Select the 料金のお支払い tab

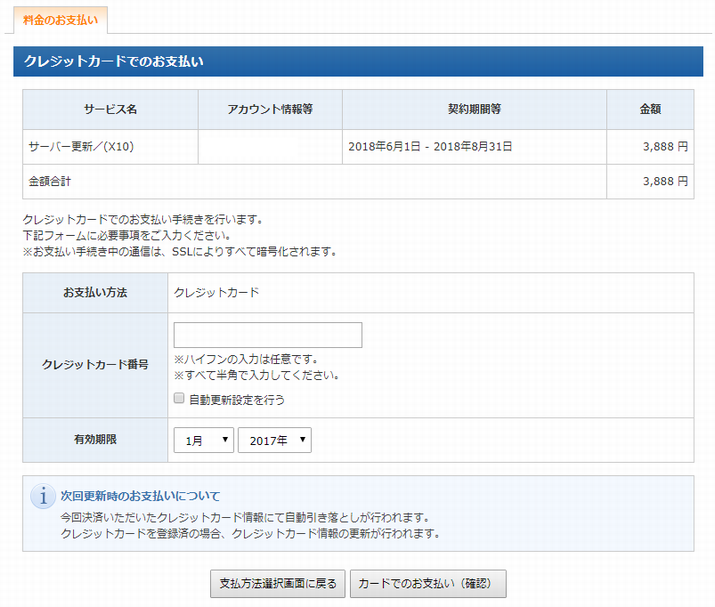[61, 20]
